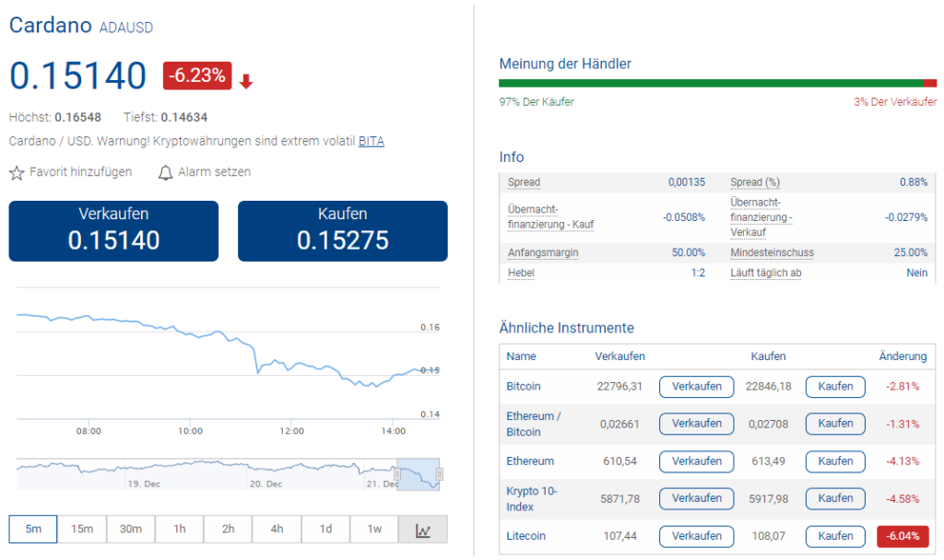This screenshot has width=944, height=560.
Task: Buy Krypto 10-Index with Kaufen
Action: (835, 498)
